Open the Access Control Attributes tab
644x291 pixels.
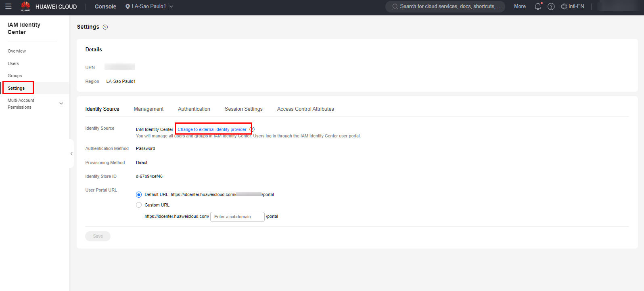(x=305, y=109)
